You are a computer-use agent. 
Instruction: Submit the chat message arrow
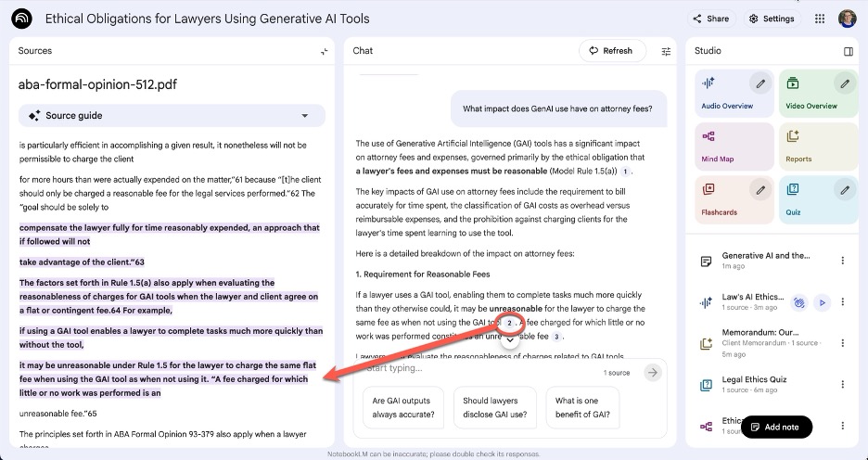(653, 372)
